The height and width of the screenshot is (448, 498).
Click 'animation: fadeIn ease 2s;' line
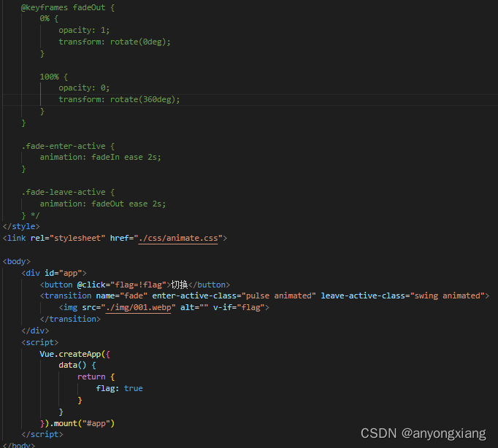coord(100,158)
